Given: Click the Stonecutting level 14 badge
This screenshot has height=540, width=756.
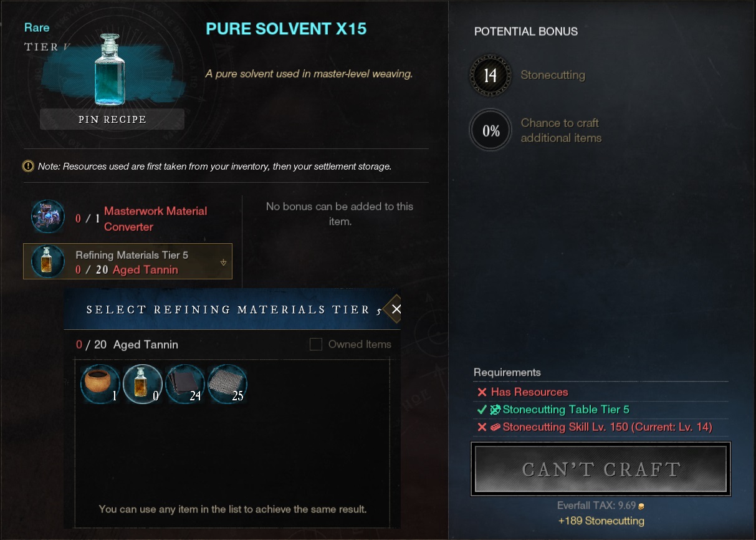Looking at the screenshot, I should tap(490, 75).
